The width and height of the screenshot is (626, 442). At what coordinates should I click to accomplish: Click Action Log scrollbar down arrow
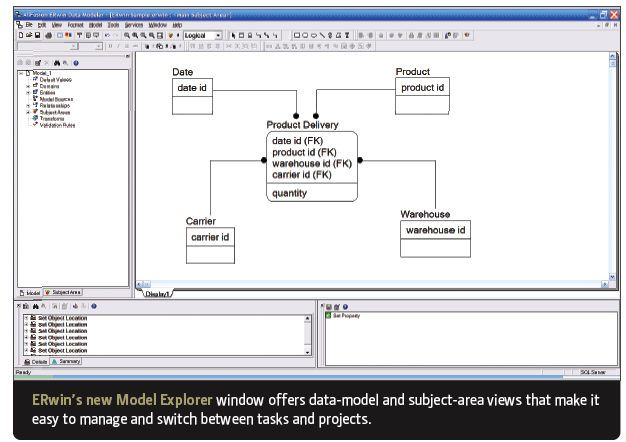tap(307, 352)
